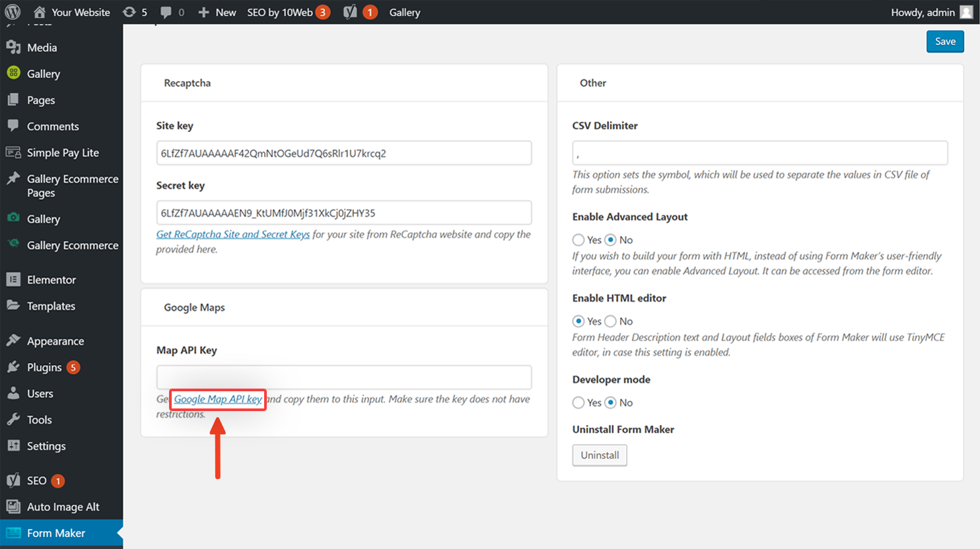Open Media menu item in sidebar
The height and width of the screenshot is (549, 980).
click(61, 48)
